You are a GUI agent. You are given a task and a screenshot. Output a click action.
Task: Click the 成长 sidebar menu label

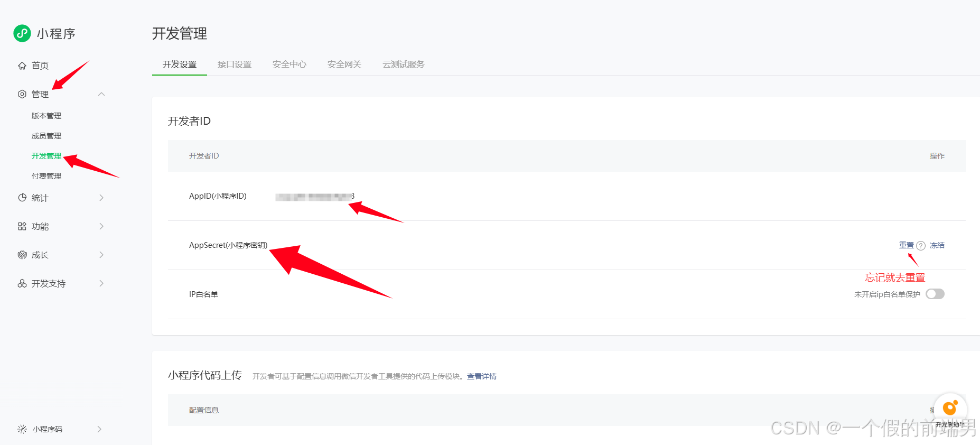pos(40,255)
